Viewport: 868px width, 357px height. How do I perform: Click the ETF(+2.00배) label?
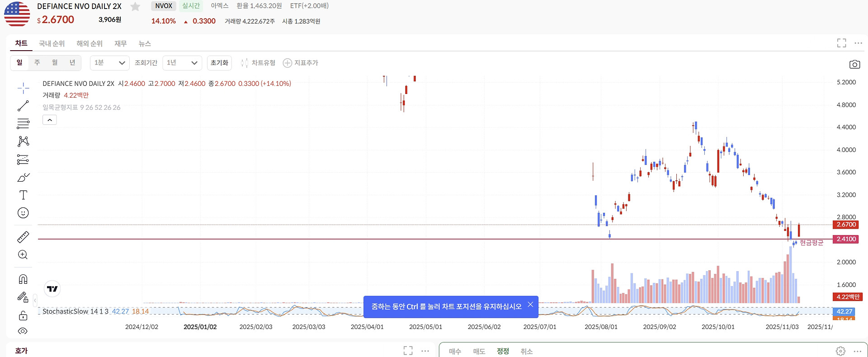click(309, 6)
